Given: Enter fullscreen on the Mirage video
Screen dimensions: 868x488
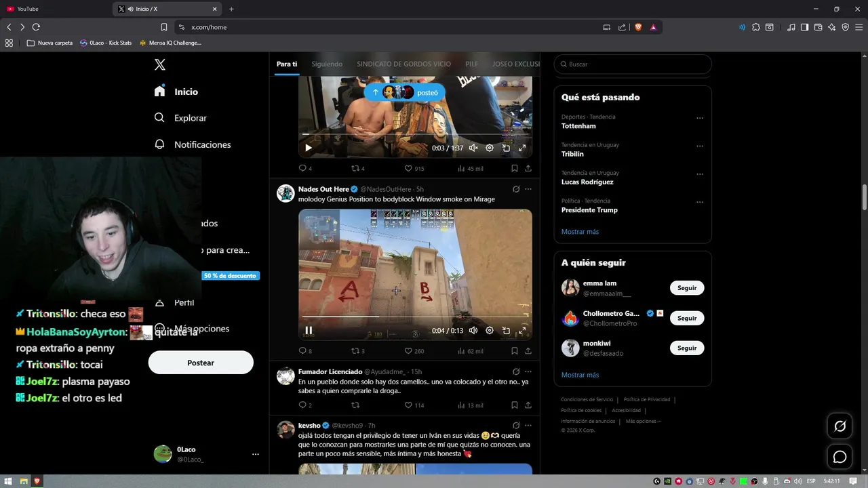Looking at the screenshot, I should [x=522, y=331].
